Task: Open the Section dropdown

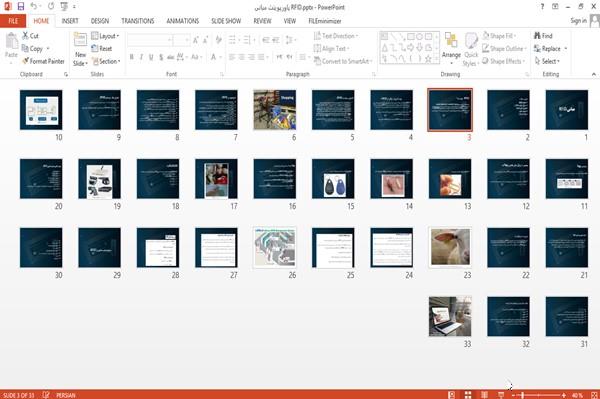Action: 106,61
